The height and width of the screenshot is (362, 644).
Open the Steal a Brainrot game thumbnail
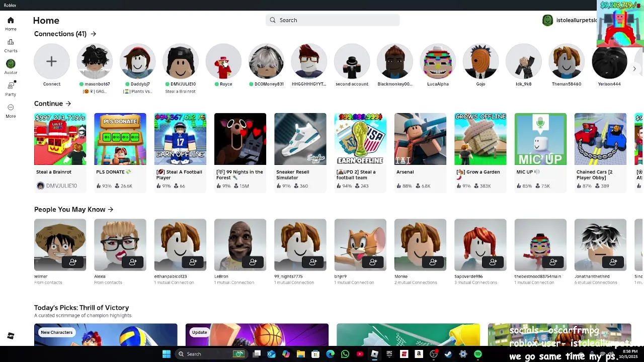60,139
